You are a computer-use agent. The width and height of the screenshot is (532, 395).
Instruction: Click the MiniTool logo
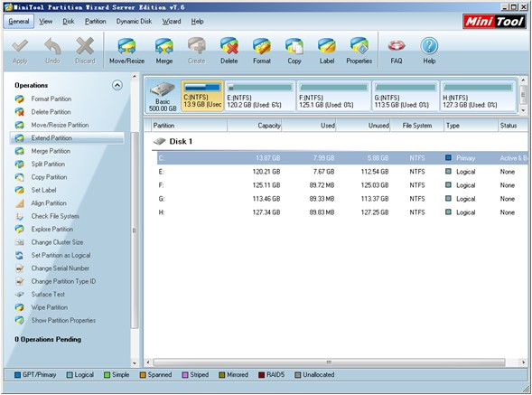click(x=494, y=22)
